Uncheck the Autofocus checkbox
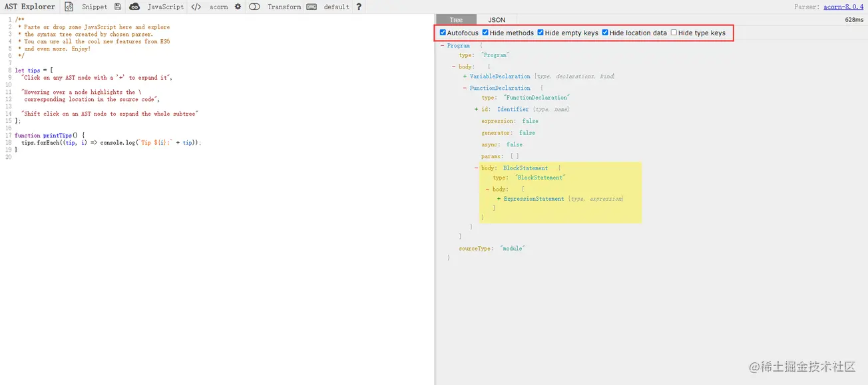 coord(443,33)
